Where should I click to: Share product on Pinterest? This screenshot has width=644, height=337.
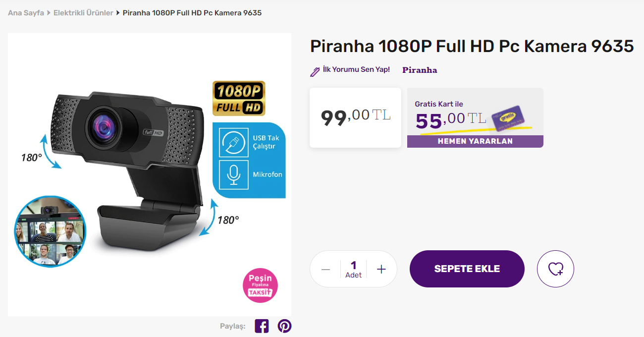[x=284, y=326]
